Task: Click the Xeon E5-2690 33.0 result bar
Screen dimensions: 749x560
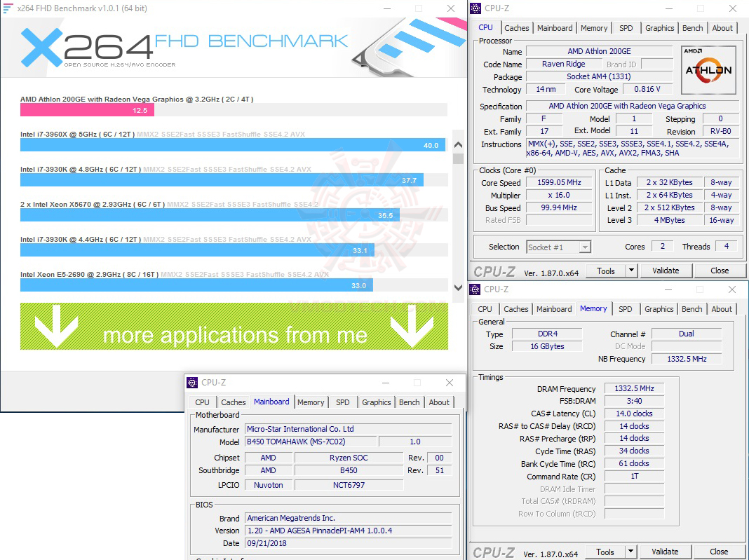Action: [x=196, y=285]
